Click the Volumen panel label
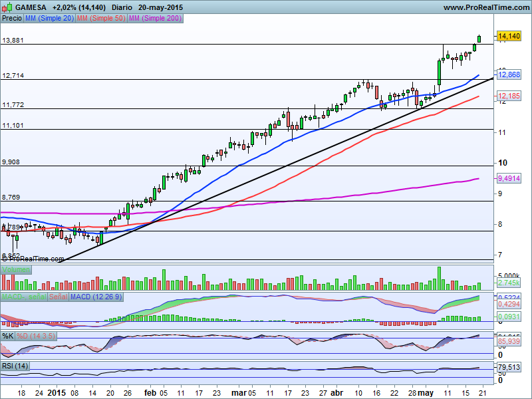Screen dimensions: 532x399 pos(17,269)
